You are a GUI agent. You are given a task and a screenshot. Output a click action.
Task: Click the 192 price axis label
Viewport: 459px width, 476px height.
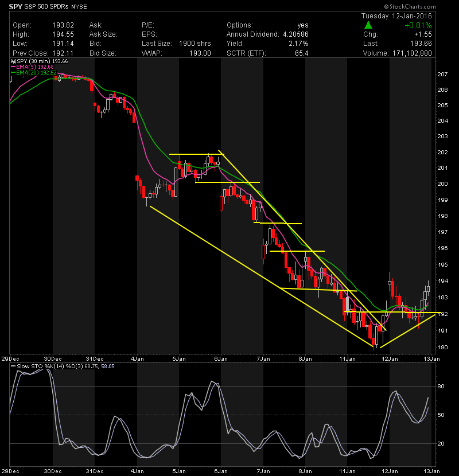[442, 314]
